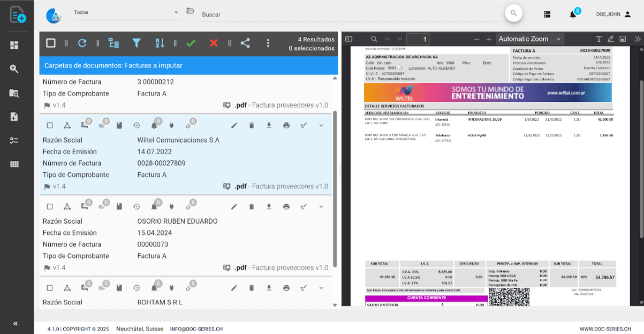This screenshot has height=334, width=644.
Task: Toggle the select-all checkbox in the toolbar
Action: click(x=51, y=42)
